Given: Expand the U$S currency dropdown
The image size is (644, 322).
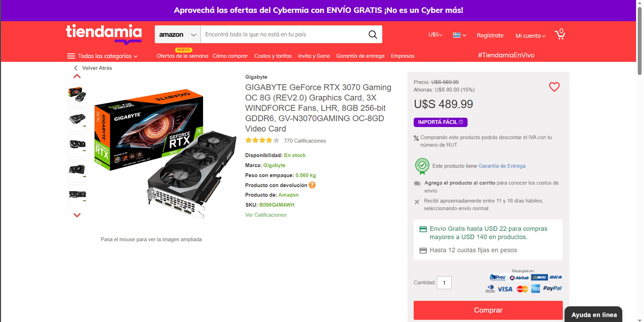Looking at the screenshot, I should tap(435, 35).
